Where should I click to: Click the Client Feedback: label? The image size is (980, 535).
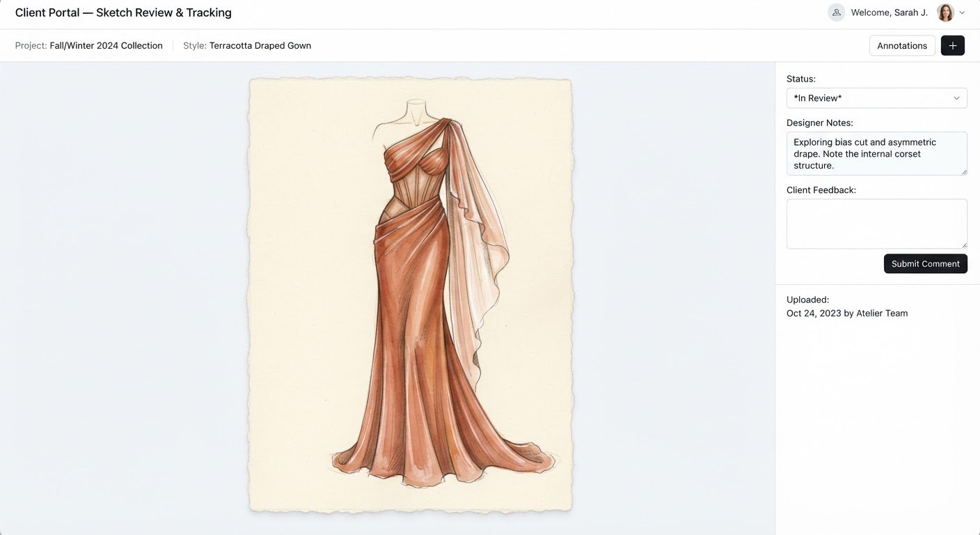(821, 189)
